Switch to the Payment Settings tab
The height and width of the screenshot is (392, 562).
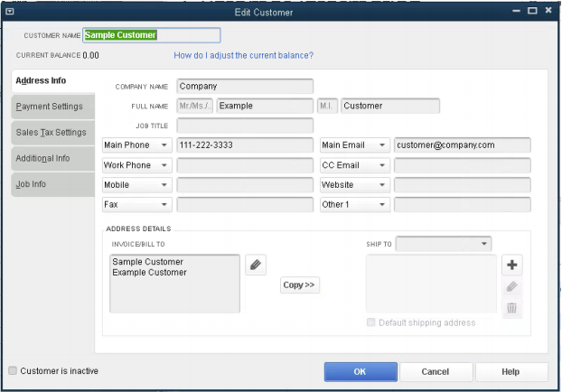coord(50,107)
